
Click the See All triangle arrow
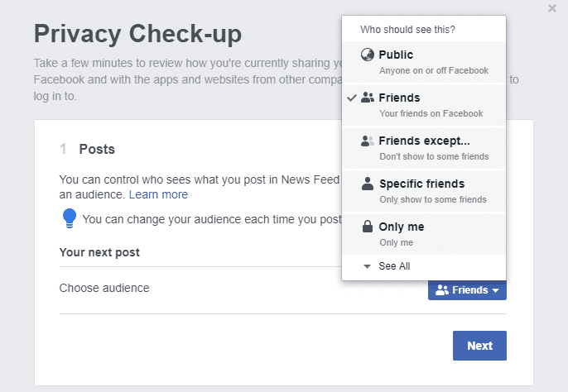[x=368, y=266]
